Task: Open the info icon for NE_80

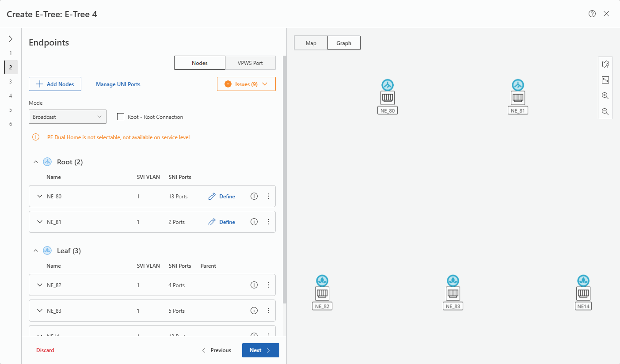Action: point(254,197)
